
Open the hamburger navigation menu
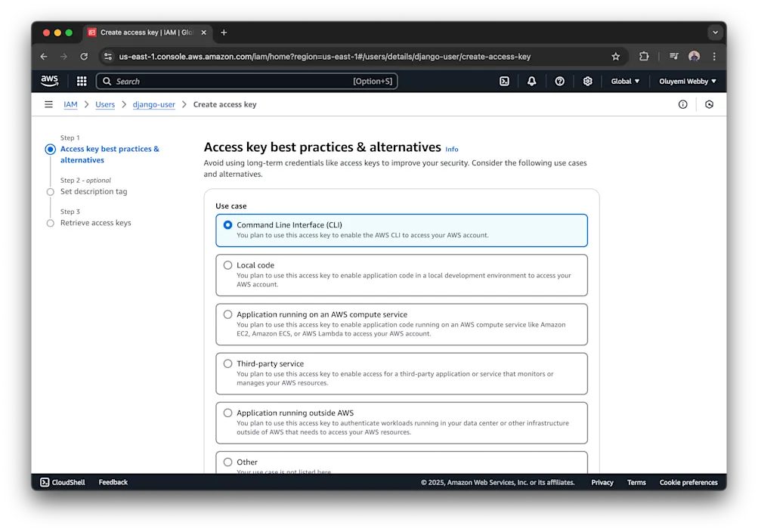point(48,104)
